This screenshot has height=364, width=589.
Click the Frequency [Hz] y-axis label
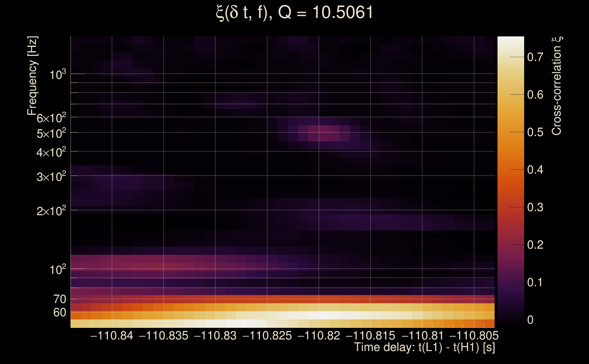click(x=32, y=76)
